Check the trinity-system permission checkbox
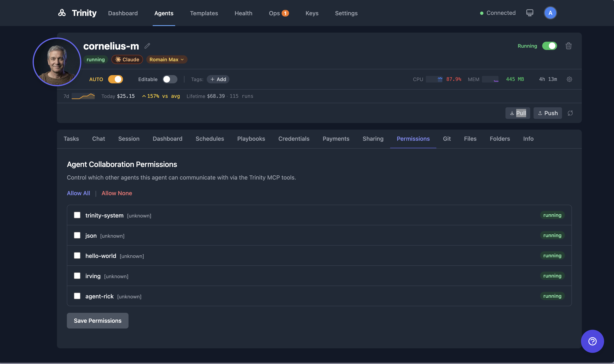Image resolution: width=614 pixels, height=364 pixels. tap(77, 215)
